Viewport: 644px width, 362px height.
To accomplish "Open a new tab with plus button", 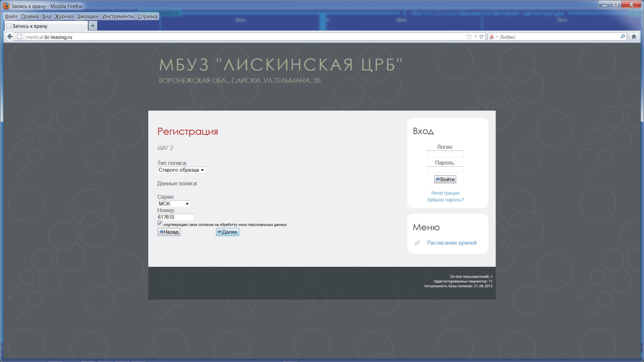I will point(93,26).
